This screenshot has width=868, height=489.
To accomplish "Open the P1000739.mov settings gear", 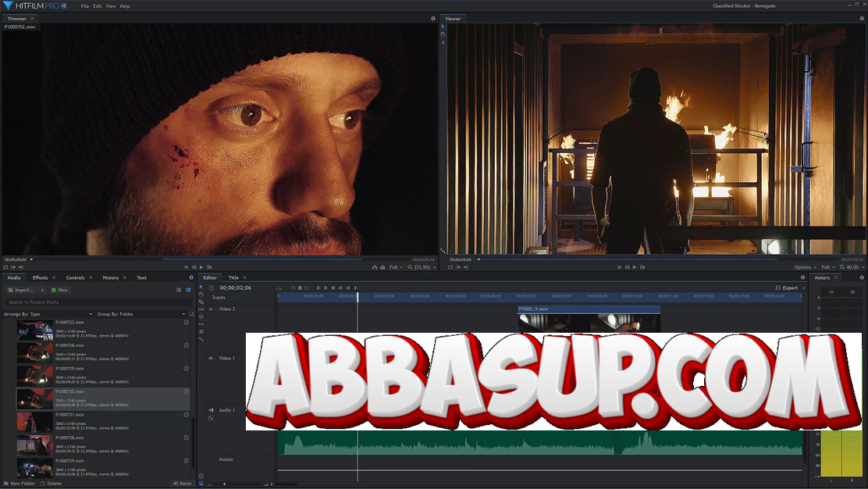I will tap(186, 461).
